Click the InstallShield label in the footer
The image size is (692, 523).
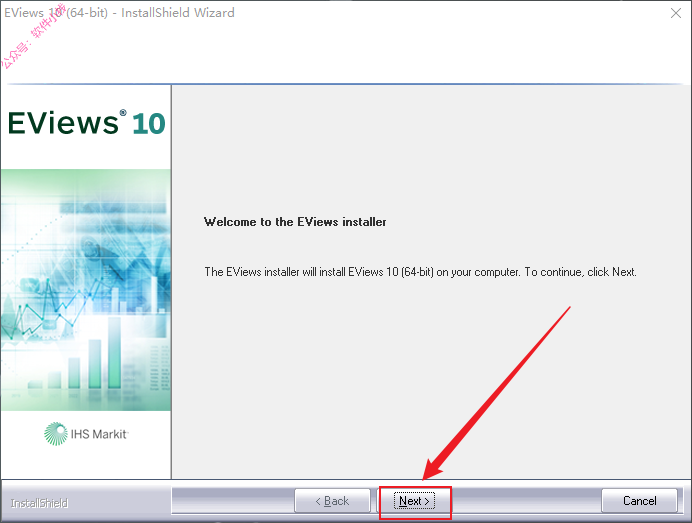click(x=39, y=503)
